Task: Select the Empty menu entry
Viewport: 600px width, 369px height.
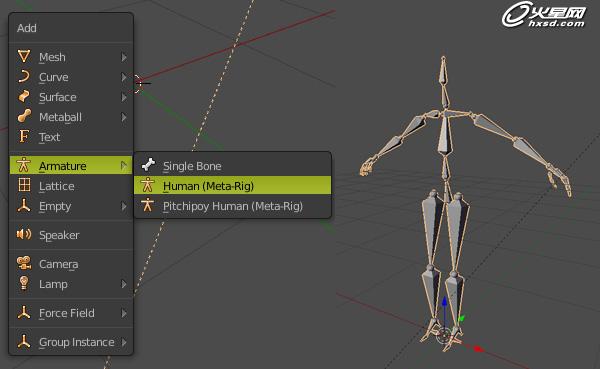Action: point(71,206)
